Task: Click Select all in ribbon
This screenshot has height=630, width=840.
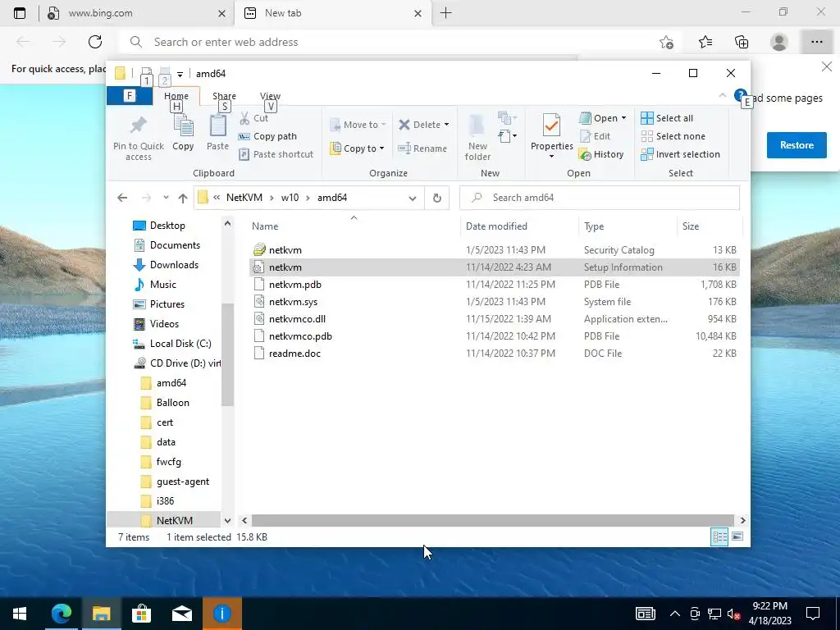Action: [x=667, y=118]
